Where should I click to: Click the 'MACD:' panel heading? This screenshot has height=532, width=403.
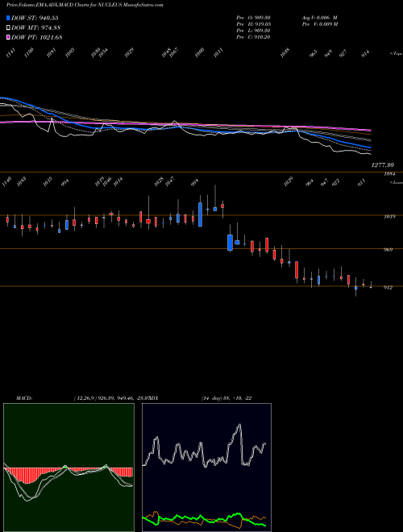coord(24,398)
